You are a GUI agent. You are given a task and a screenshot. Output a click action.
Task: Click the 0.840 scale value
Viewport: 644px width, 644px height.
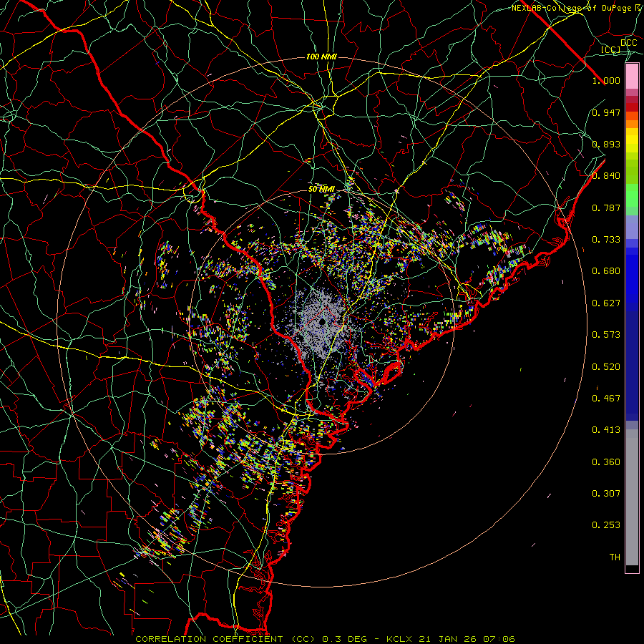tap(606, 176)
